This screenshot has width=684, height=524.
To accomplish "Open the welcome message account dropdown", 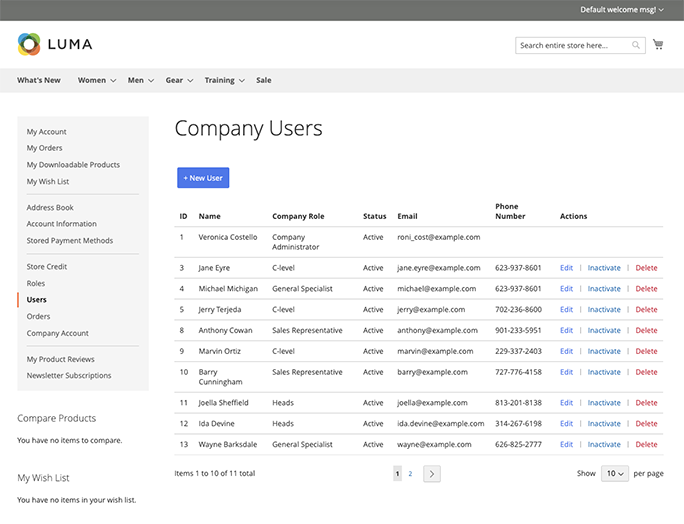I will click(621, 9).
